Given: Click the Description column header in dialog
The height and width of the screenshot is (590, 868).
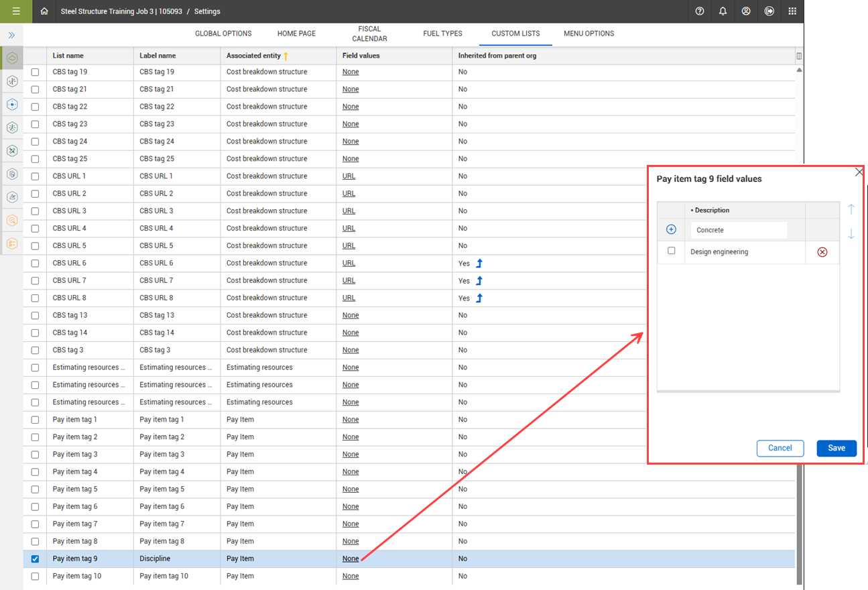Looking at the screenshot, I should tap(712, 210).
